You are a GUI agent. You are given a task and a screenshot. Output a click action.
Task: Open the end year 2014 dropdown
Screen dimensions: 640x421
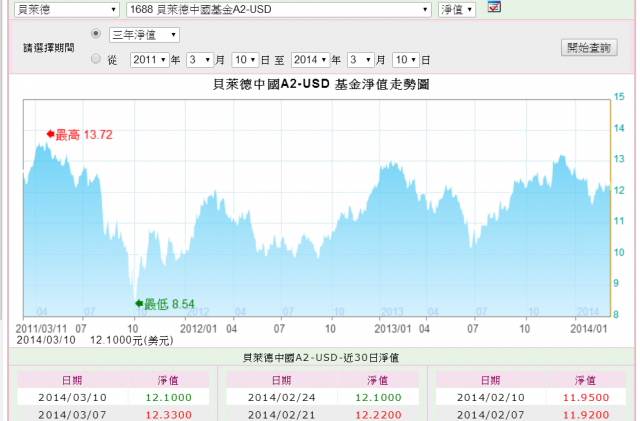[310, 60]
